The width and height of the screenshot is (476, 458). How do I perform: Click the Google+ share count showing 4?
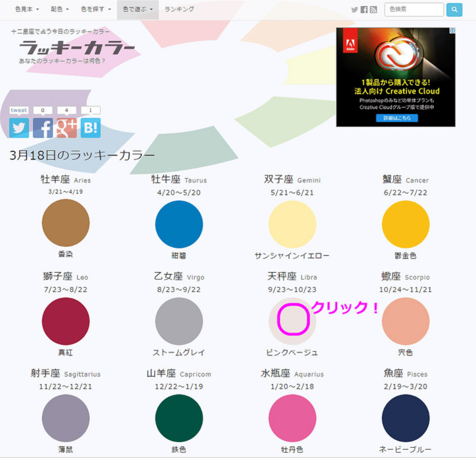(67, 110)
